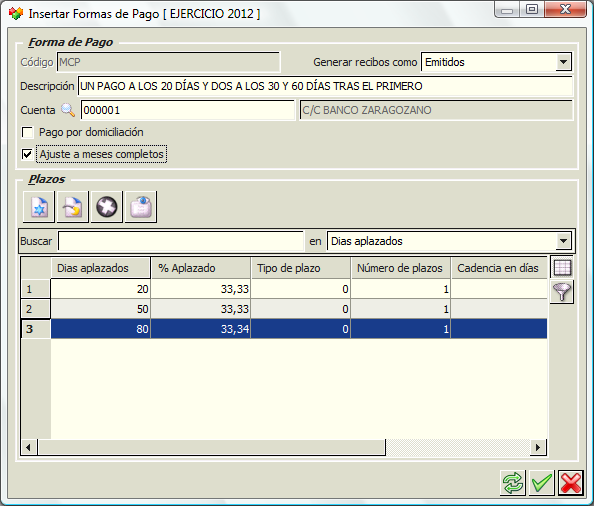Screen dimensions: 594x506
Task: Click the delete plazo cross icon
Action: point(106,207)
